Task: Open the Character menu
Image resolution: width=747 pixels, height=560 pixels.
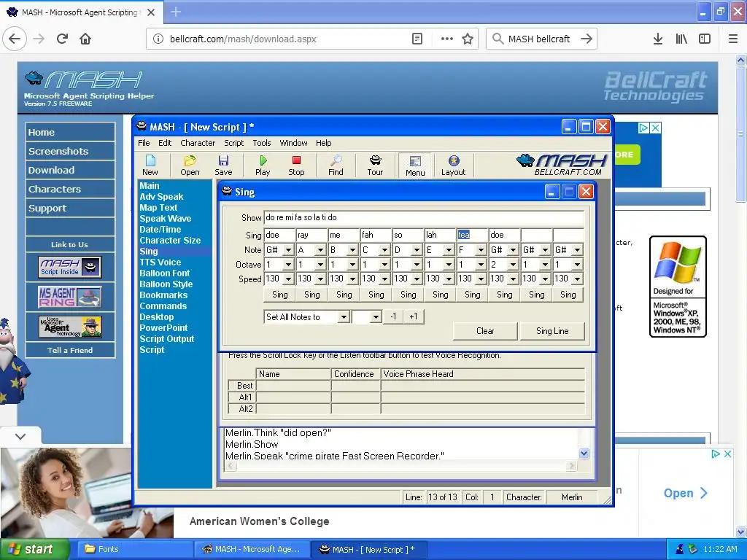Action: [x=198, y=143]
